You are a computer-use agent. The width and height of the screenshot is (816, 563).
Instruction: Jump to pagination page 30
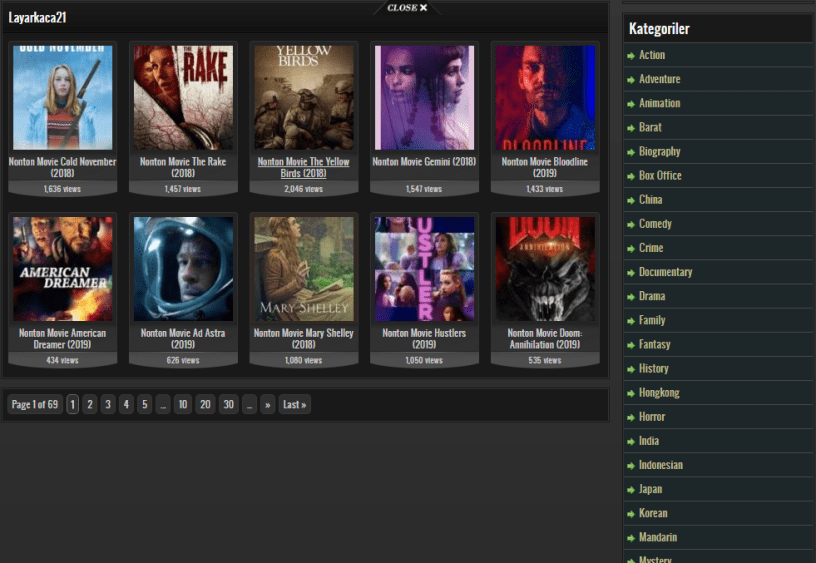click(228, 404)
